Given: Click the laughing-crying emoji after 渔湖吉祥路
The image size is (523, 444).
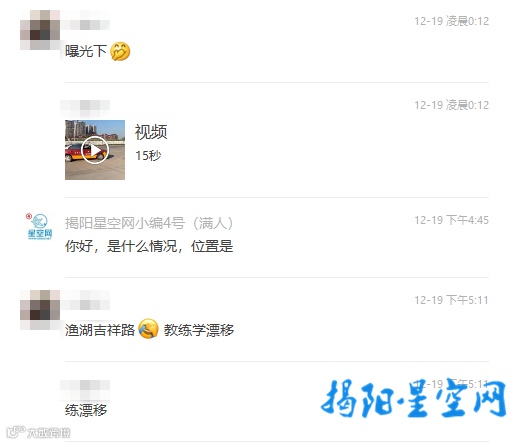Looking at the screenshot, I should point(148,329).
